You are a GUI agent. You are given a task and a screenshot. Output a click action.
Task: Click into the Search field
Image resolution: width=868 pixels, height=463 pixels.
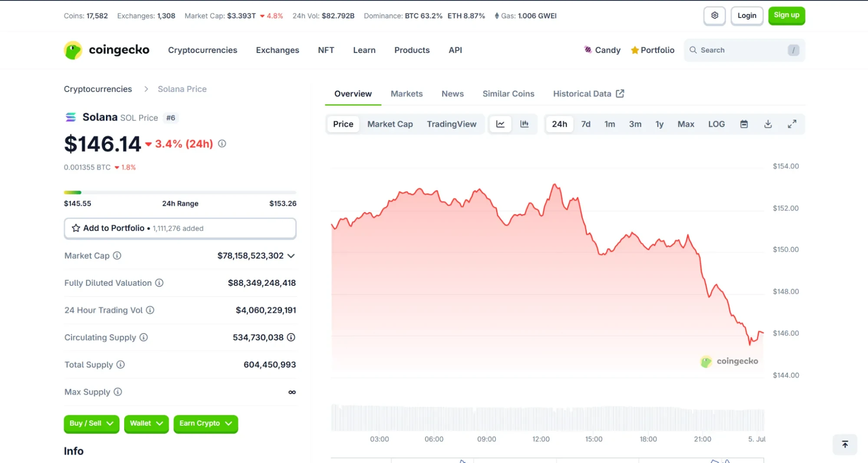(744, 50)
